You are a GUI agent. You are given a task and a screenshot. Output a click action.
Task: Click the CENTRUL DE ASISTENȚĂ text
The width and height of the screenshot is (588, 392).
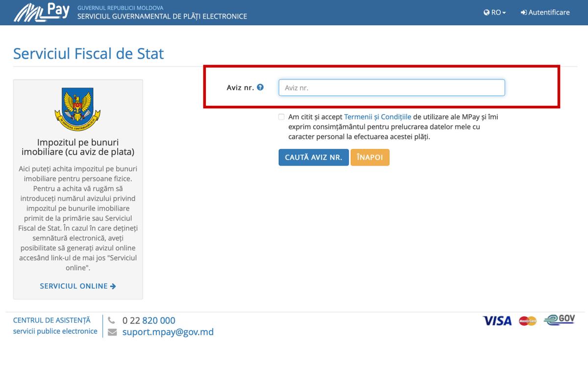coord(52,320)
